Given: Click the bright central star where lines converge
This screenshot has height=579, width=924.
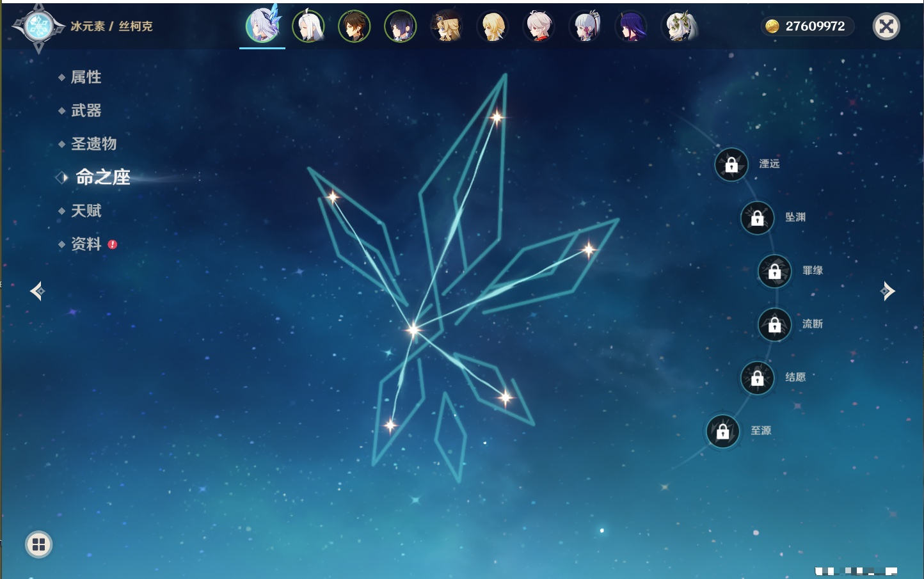Looking at the screenshot, I should 413,329.
